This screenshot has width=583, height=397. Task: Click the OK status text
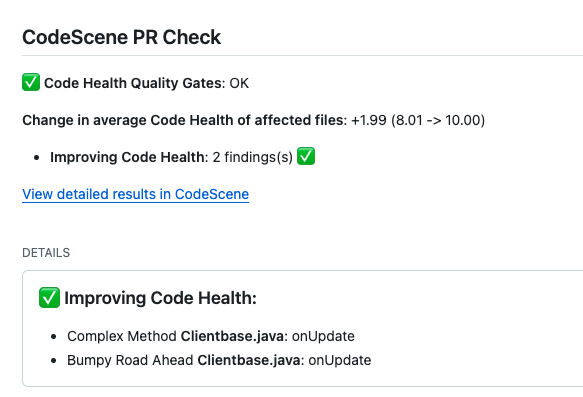(x=239, y=83)
